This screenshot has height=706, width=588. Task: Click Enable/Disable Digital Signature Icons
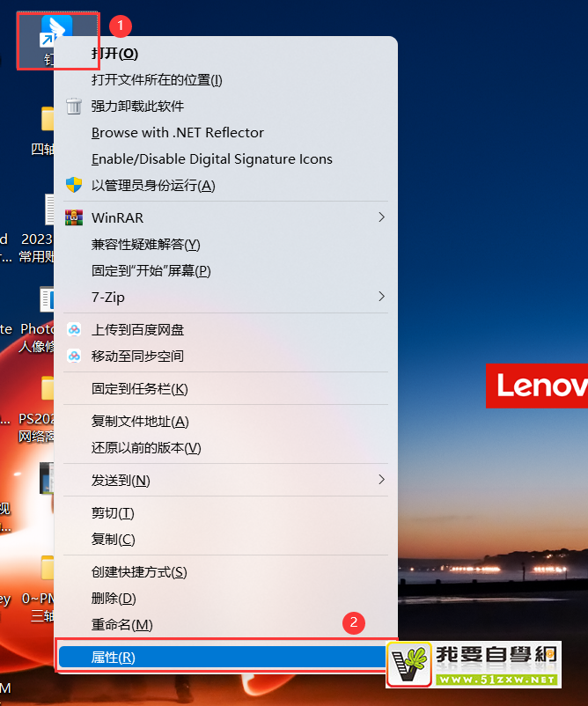[211, 159]
